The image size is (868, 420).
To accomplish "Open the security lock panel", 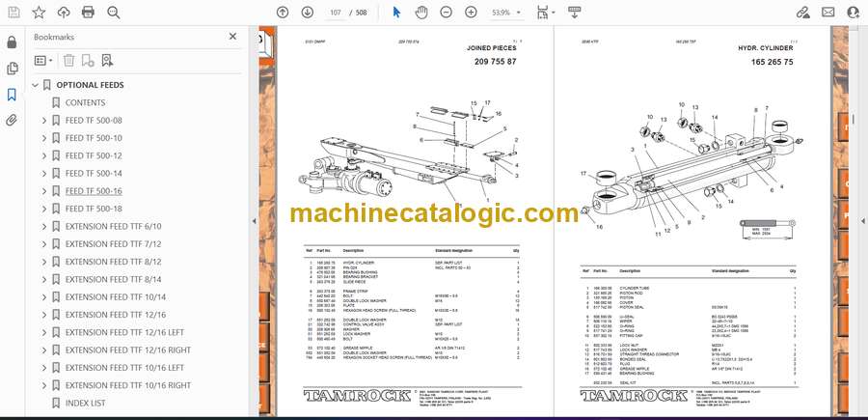I will [x=12, y=42].
